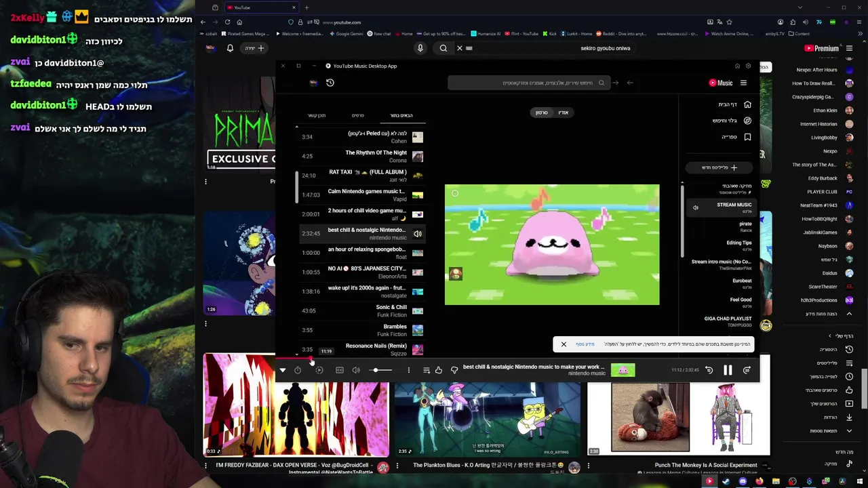Open settings gear in YouTube Music title bar
868x488 pixels.
click(x=748, y=66)
